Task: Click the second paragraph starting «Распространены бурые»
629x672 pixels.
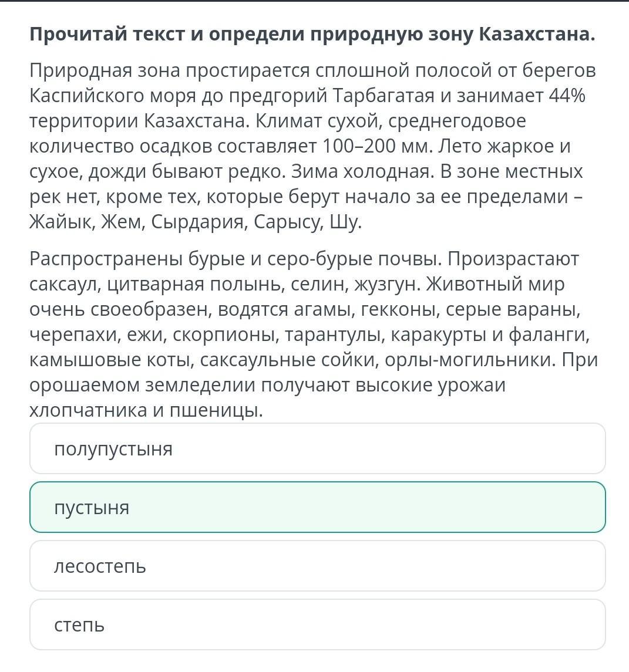Action: (314, 335)
